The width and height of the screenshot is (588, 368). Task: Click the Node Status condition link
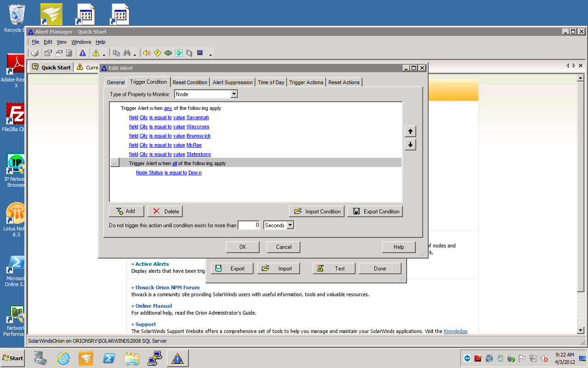point(149,172)
